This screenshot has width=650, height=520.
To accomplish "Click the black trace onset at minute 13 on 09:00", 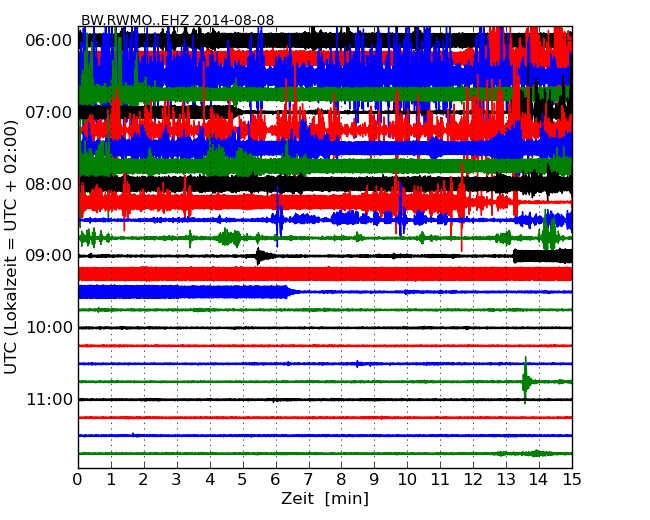I will pyautogui.click(x=515, y=256).
